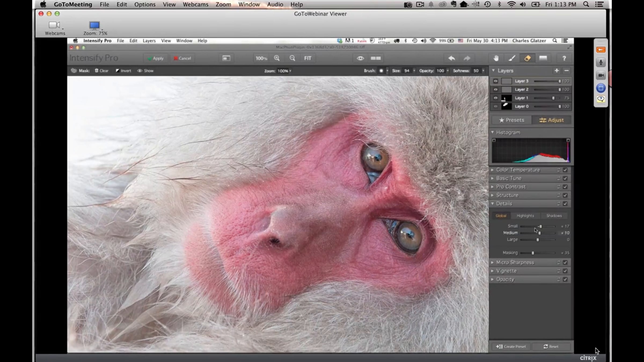Add a new layer with plus icon

pos(557,71)
